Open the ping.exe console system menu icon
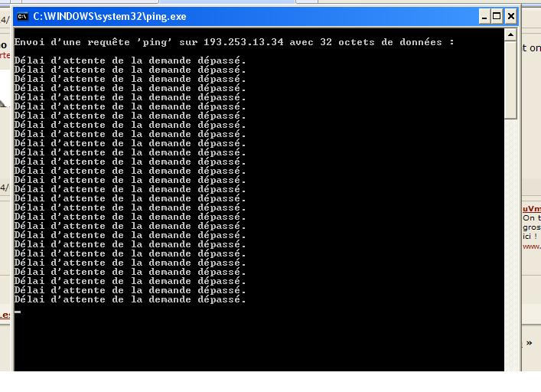 [x=23, y=16]
